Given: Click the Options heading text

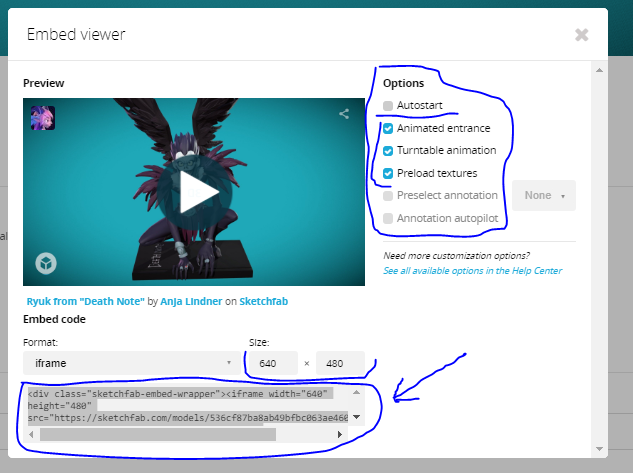Looking at the screenshot, I should pos(403,83).
